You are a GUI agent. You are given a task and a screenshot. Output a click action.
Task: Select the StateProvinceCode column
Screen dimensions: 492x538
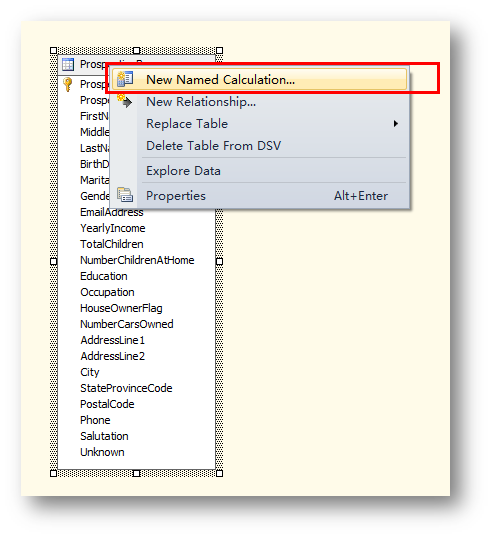(126, 388)
